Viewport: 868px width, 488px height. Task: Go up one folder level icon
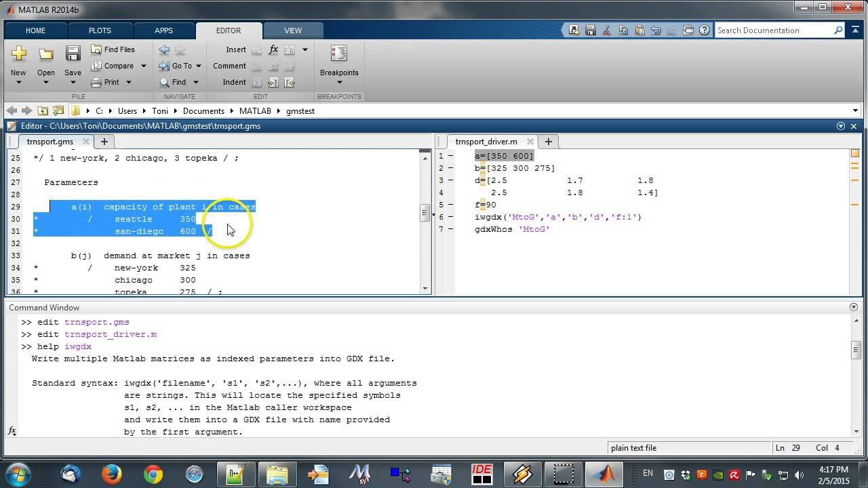point(43,110)
